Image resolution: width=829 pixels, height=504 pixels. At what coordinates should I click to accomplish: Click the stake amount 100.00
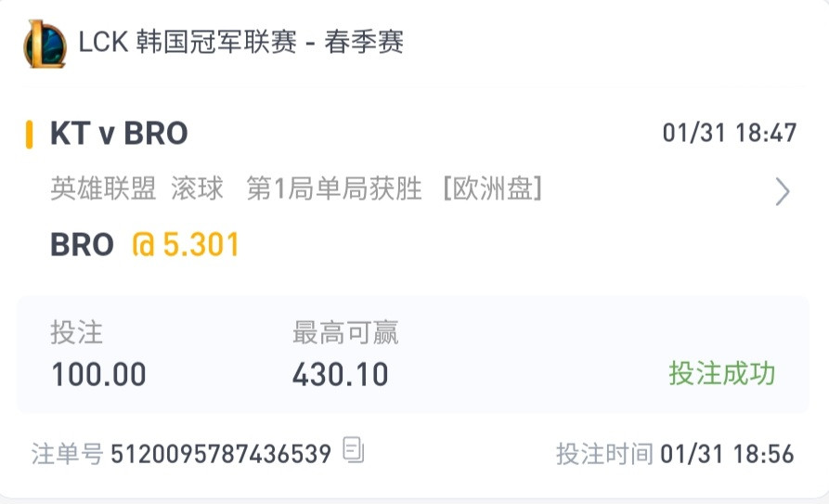[x=98, y=374]
